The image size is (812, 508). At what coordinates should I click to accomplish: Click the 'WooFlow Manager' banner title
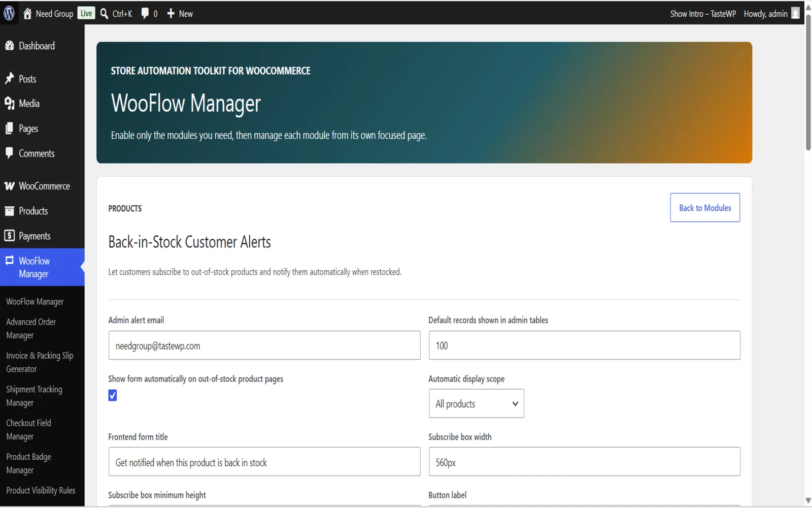click(x=186, y=103)
